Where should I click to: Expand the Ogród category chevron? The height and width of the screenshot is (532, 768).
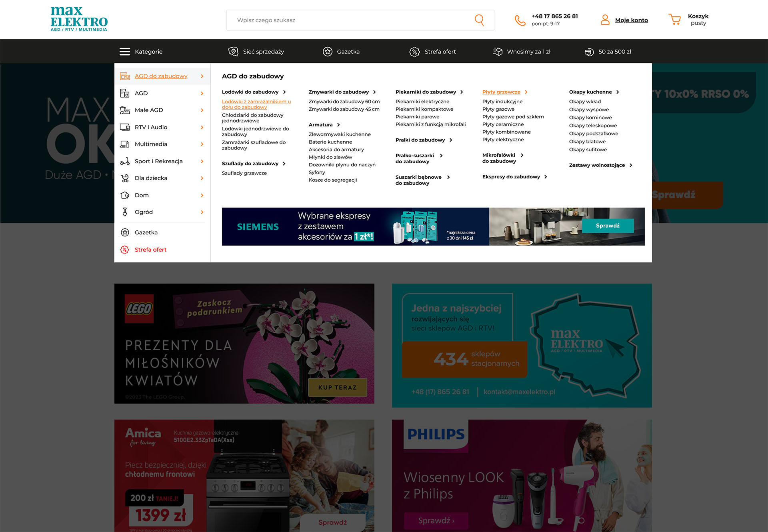(202, 212)
